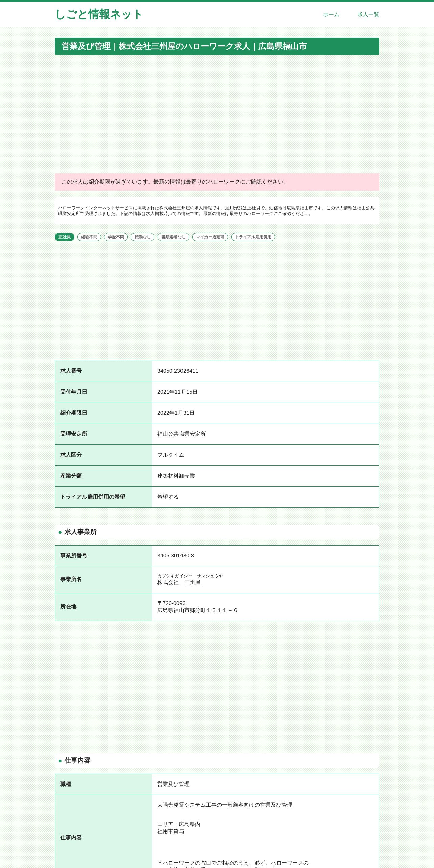Click the 求人区分 row label
Screen dimensions: 434x868
point(71,455)
